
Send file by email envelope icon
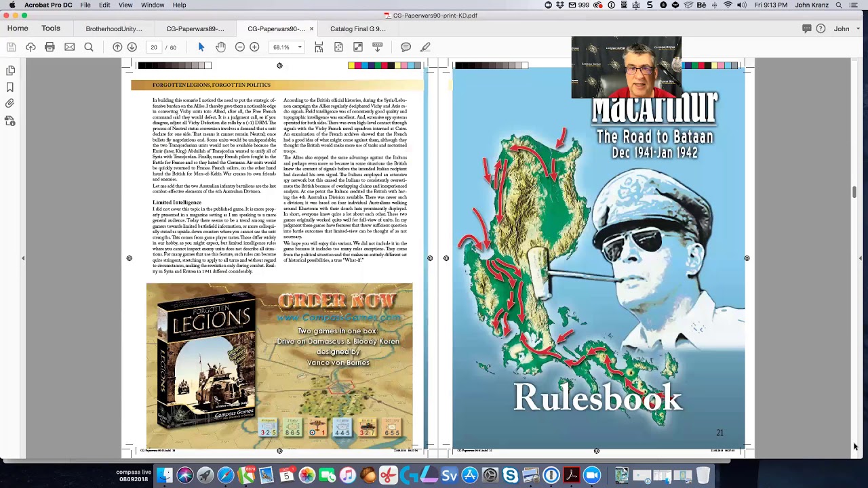(69, 47)
